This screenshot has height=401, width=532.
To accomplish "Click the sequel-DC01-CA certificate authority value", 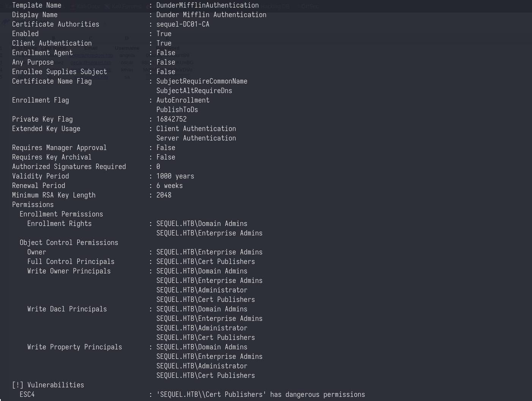I will [x=183, y=24].
